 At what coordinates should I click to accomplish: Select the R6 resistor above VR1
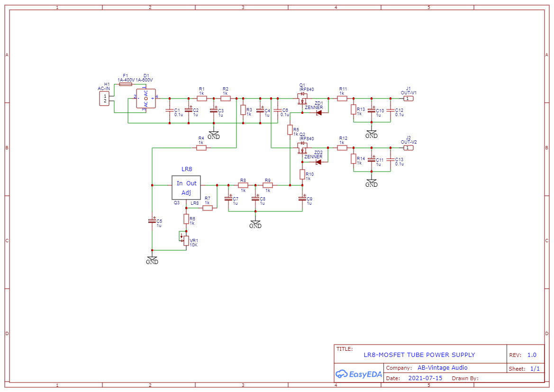tap(186, 219)
